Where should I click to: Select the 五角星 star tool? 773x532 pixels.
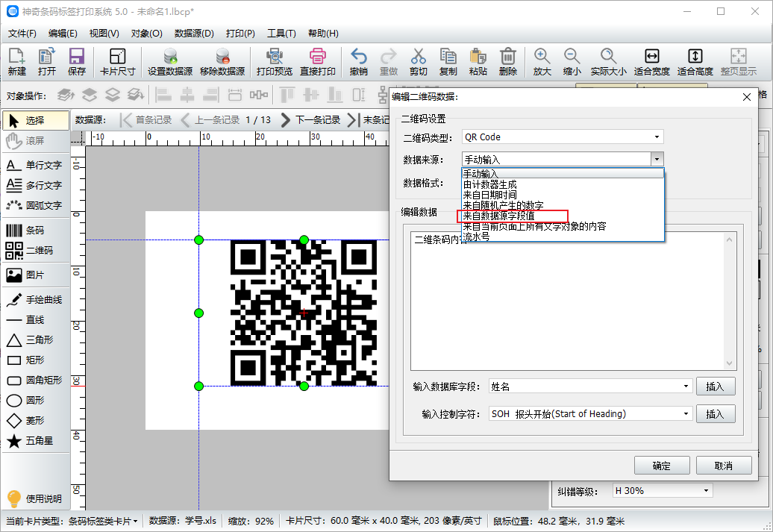pos(36,441)
